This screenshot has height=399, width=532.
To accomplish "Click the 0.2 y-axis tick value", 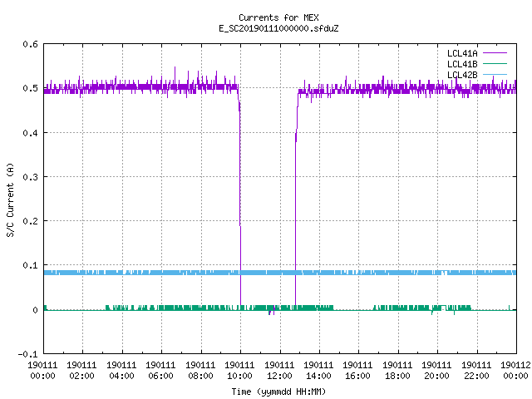I will coord(30,221).
